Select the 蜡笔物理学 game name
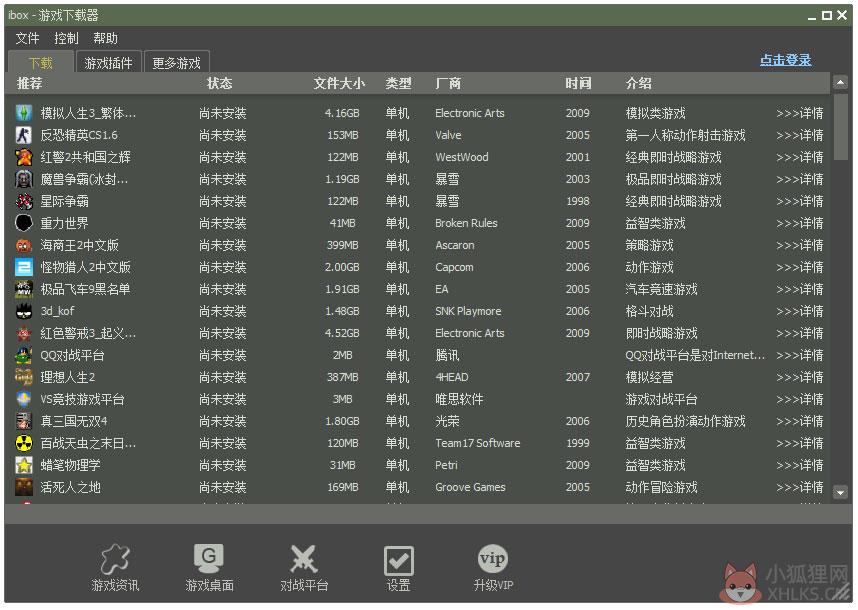The width and height of the screenshot is (858, 610). [70, 465]
